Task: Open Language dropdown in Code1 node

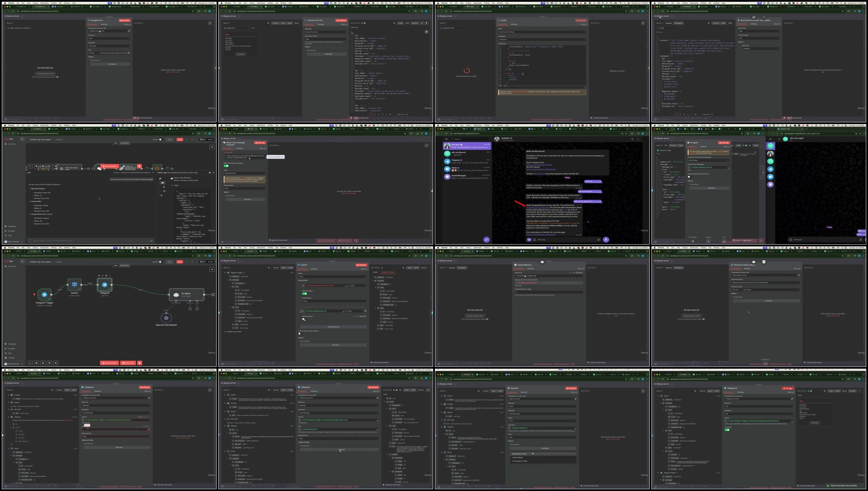Action: pos(542,39)
